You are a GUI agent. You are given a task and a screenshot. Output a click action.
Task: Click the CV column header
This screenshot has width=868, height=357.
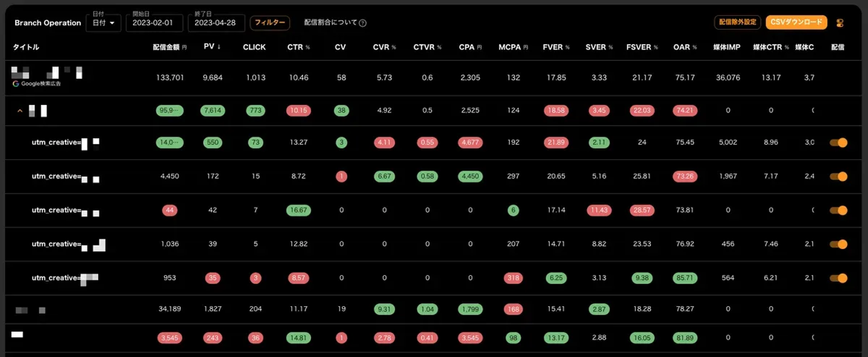pyautogui.click(x=341, y=47)
